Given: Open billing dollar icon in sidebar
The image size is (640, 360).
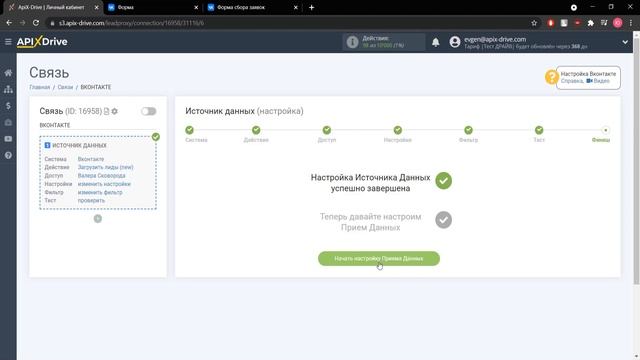Looking at the screenshot, I should (x=8, y=106).
